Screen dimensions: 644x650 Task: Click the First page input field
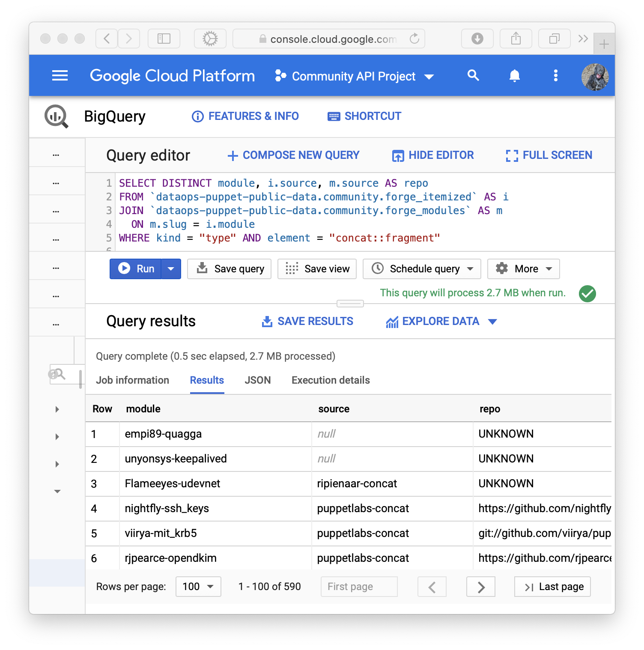(358, 587)
